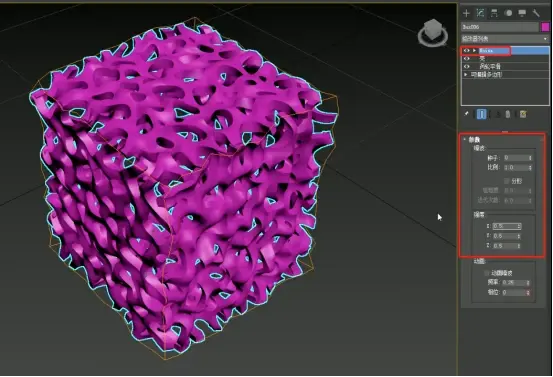Toggle eye icon of 涡轮平滑 modifier
This screenshot has width=553, height=377.
point(467,66)
